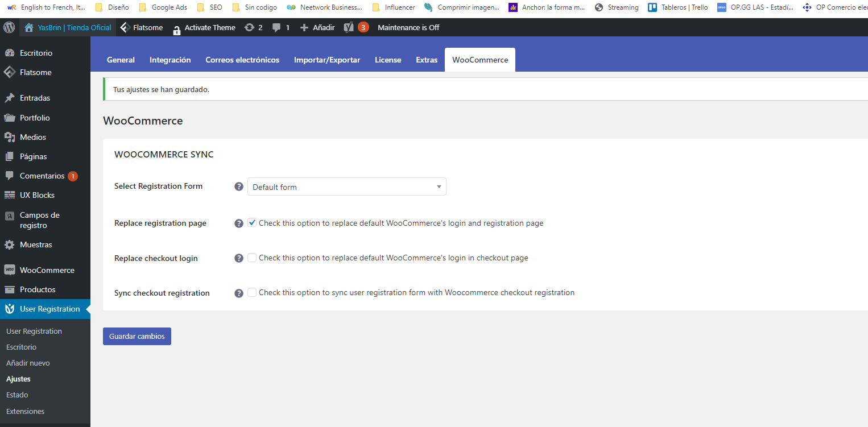Open Ajustes submenu item
The width and height of the screenshot is (868, 427).
click(x=18, y=379)
